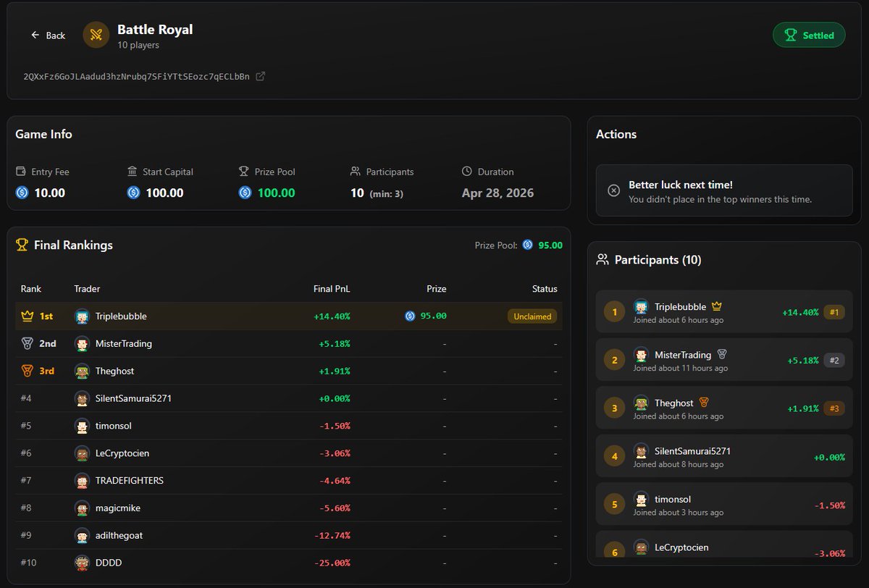Click the Status column header
The width and height of the screenshot is (869, 588).
click(x=545, y=289)
